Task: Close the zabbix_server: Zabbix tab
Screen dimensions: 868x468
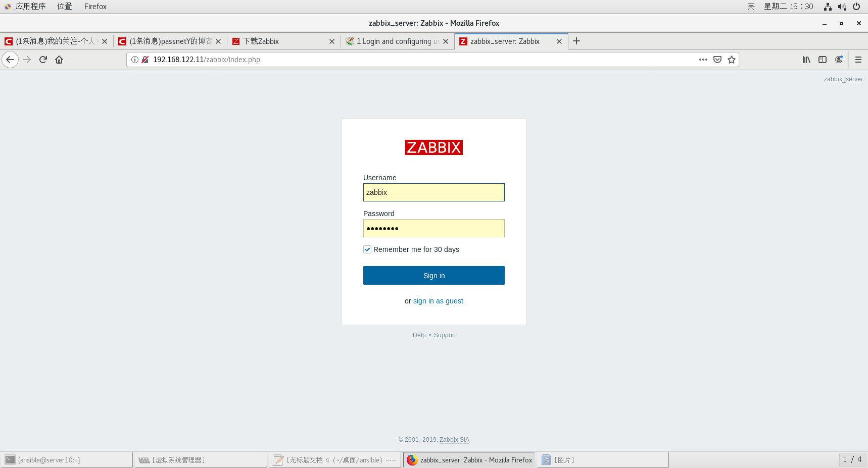Action: pos(559,41)
